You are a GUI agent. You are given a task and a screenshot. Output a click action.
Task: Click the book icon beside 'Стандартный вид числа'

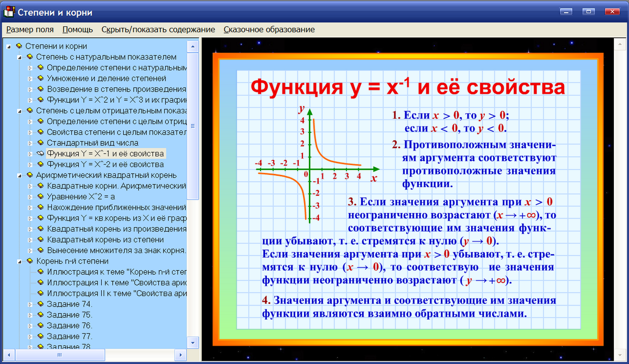tap(40, 142)
